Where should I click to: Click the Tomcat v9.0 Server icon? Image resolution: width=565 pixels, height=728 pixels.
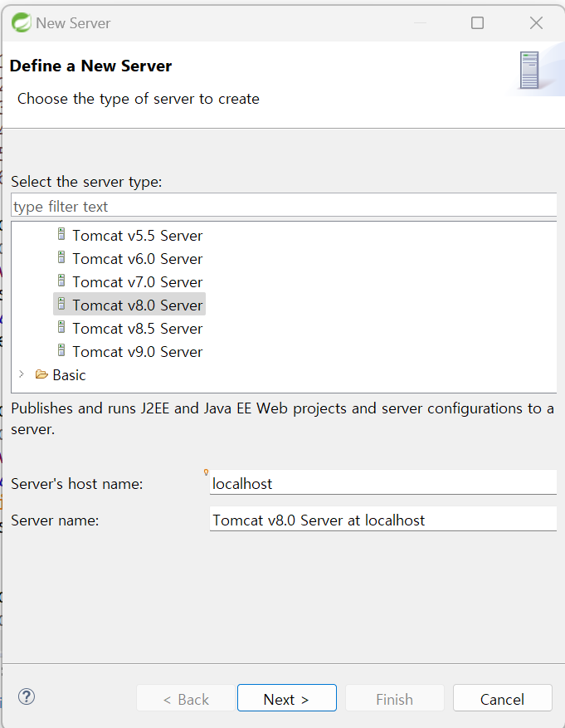[x=61, y=350]
